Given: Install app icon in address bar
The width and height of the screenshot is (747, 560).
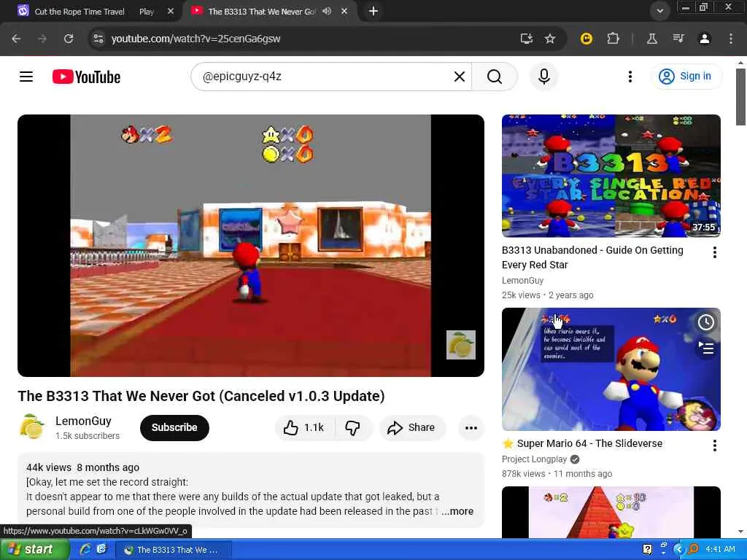Looking at the screenshot, I should (527, 39).
